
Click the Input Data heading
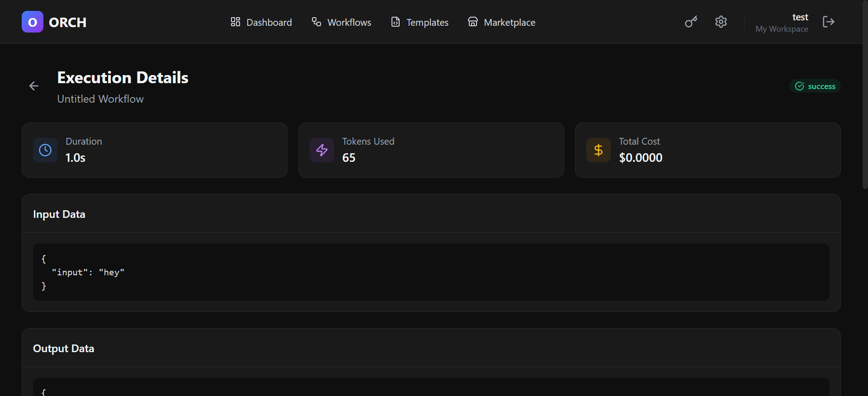point(59,214)
